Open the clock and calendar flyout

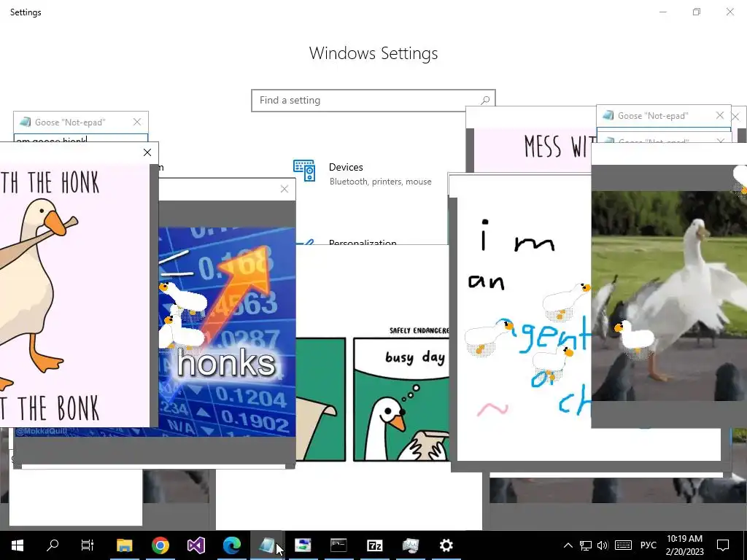684,545
